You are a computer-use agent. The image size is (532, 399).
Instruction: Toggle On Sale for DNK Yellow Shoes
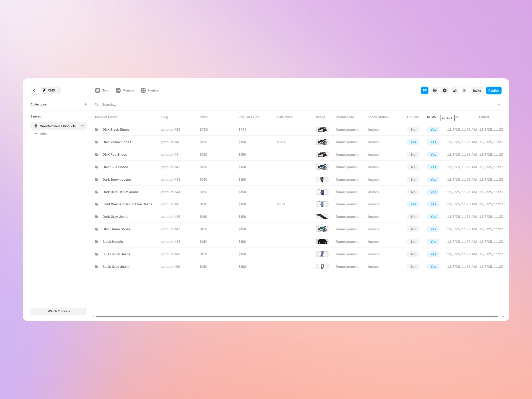point(413,142)
